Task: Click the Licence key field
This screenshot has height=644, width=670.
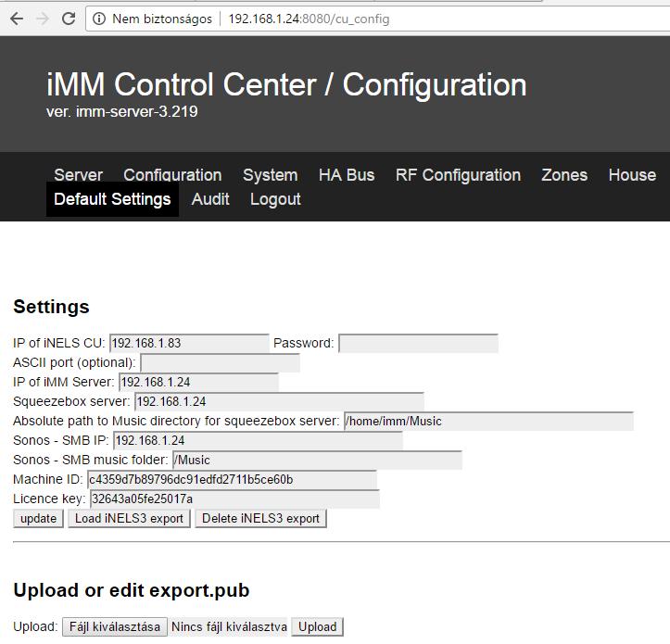Action: click(234, 499)
